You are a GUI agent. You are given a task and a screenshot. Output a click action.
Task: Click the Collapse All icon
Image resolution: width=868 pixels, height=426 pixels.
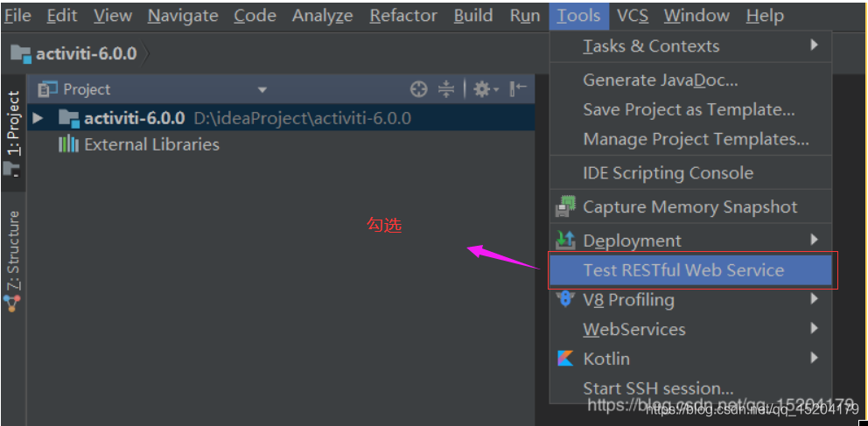pos(445,89)
